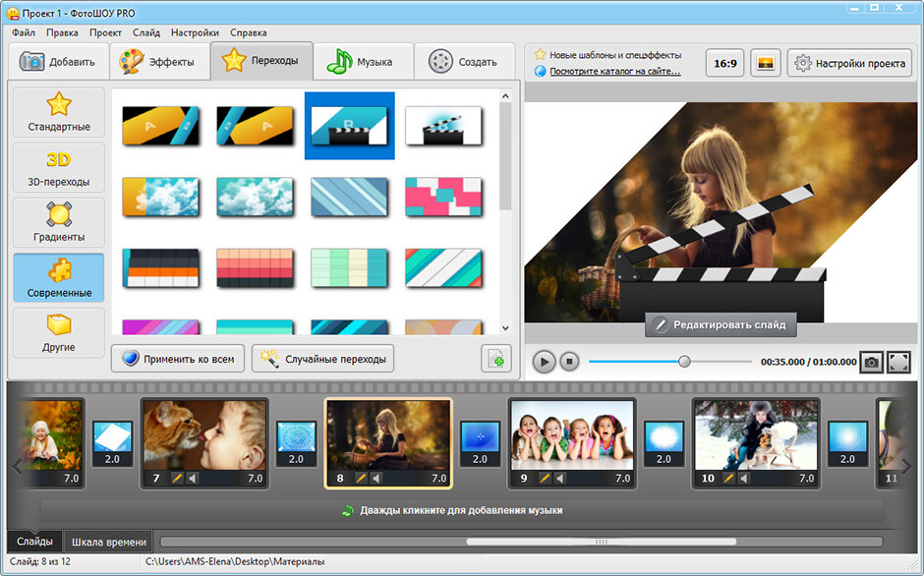The image size is (924, 576).
Task: Open Посмотрите каталог на сайте link
Action: point(615,72)
